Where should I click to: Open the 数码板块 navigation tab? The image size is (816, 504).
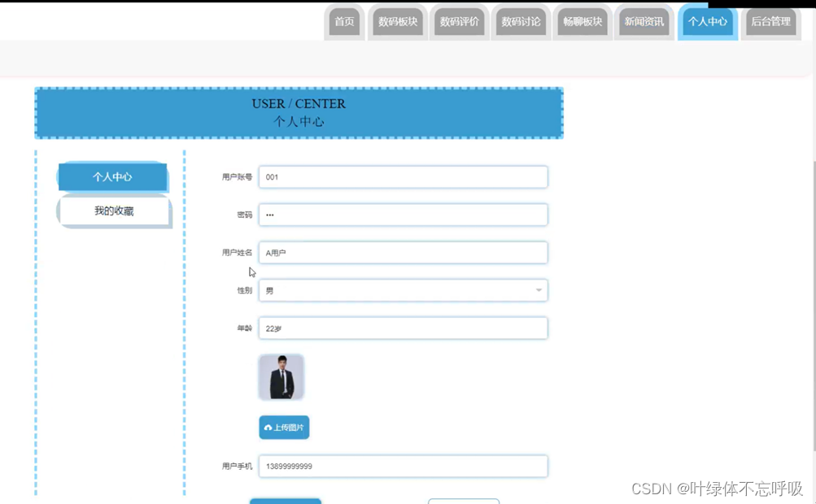click(x=398, y=22)
